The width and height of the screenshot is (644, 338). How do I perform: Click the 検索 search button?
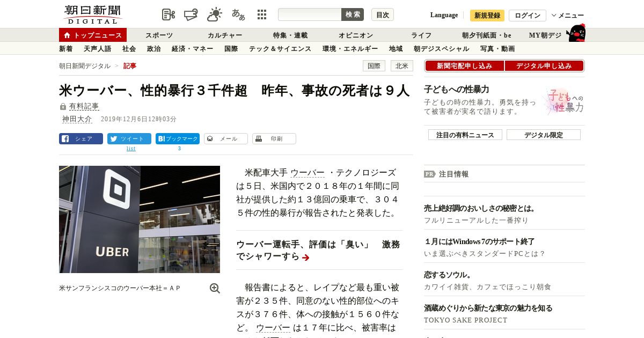tap(353, 14)
